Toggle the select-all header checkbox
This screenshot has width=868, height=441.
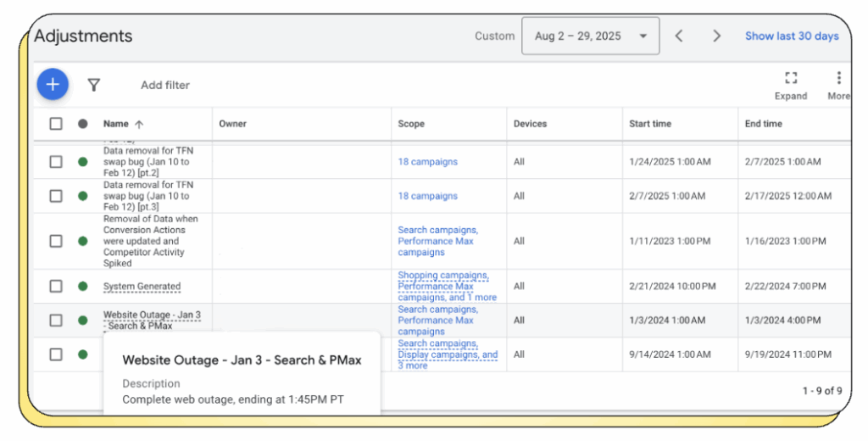click(x=56, y=124)
